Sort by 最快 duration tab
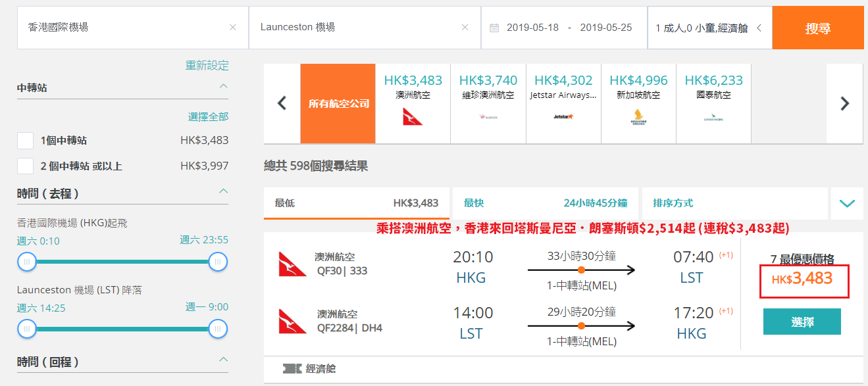This screenshot has width=868, height=386. coord(546,203)
